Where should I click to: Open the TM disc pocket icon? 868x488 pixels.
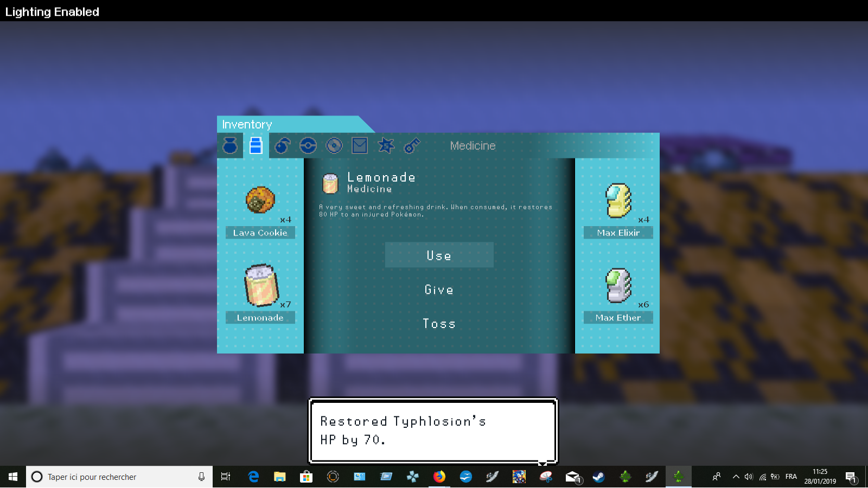click(x=334, y=146)
